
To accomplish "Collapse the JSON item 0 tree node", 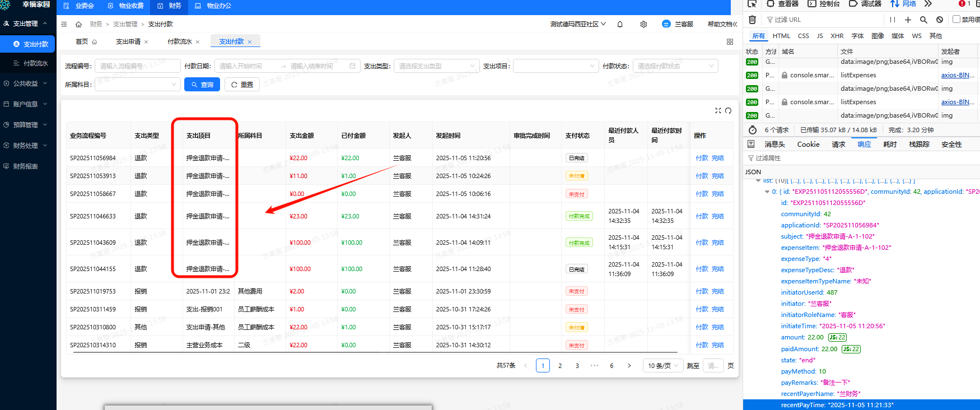I will [767, 192].
